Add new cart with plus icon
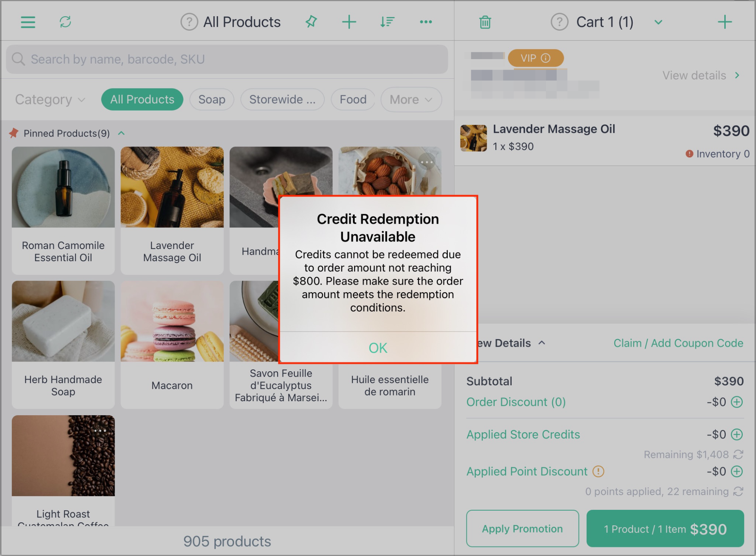 click(x=725, y=22)
